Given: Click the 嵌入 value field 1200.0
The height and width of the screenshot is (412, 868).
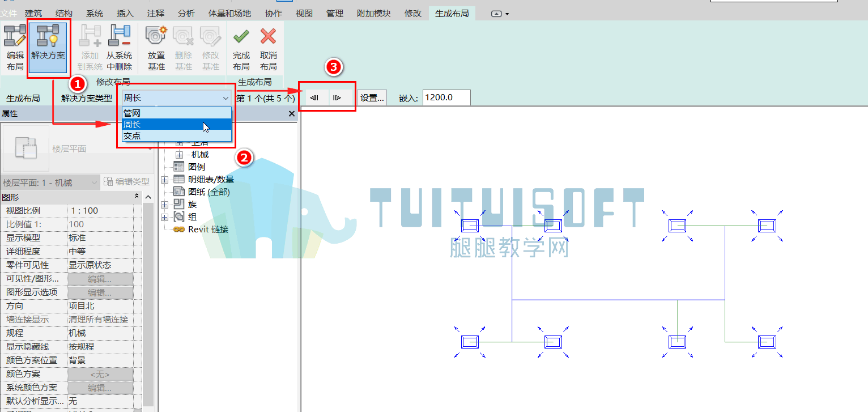Looking at the screenshot, I should (446, 97).
